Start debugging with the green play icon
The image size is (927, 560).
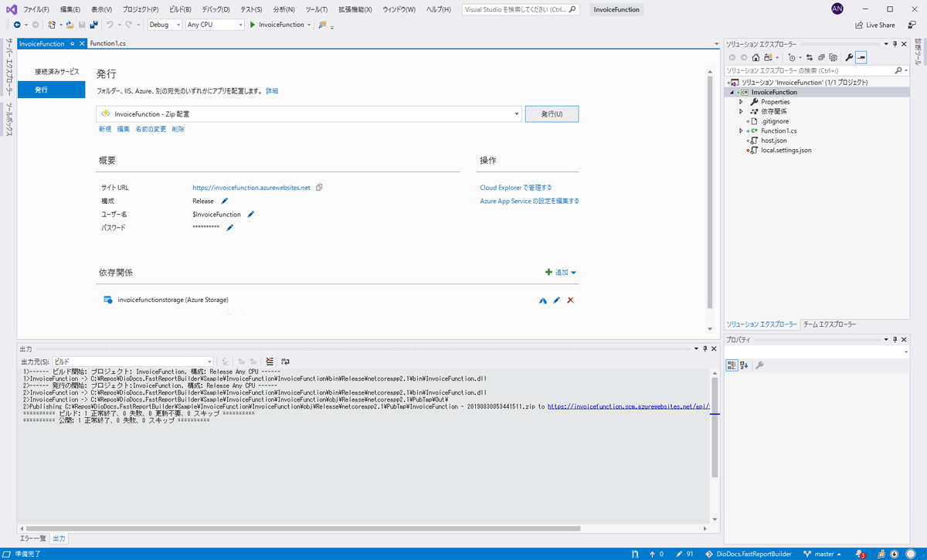pyautogui.click(x=253, y=25)
